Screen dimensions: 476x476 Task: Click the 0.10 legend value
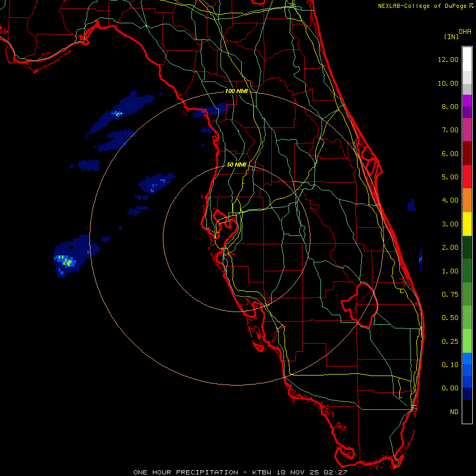pos(450,365)
